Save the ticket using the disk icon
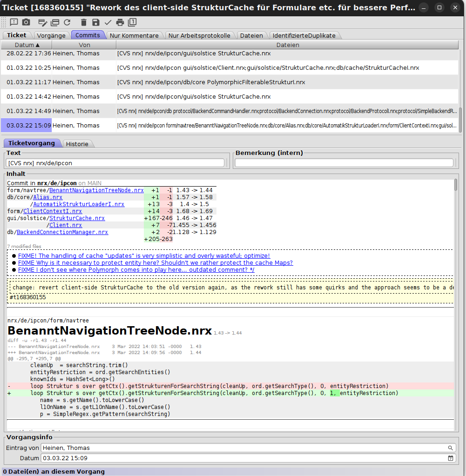The height and width of the screenshot is (476, 466). pyautogui.click(x=96, y=22)
